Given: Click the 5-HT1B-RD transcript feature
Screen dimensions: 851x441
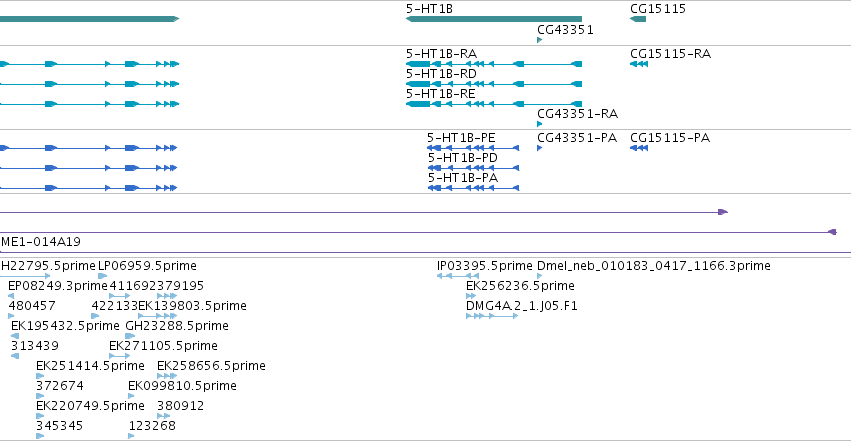Looking at the screenshot, I should tap(494, 84).
